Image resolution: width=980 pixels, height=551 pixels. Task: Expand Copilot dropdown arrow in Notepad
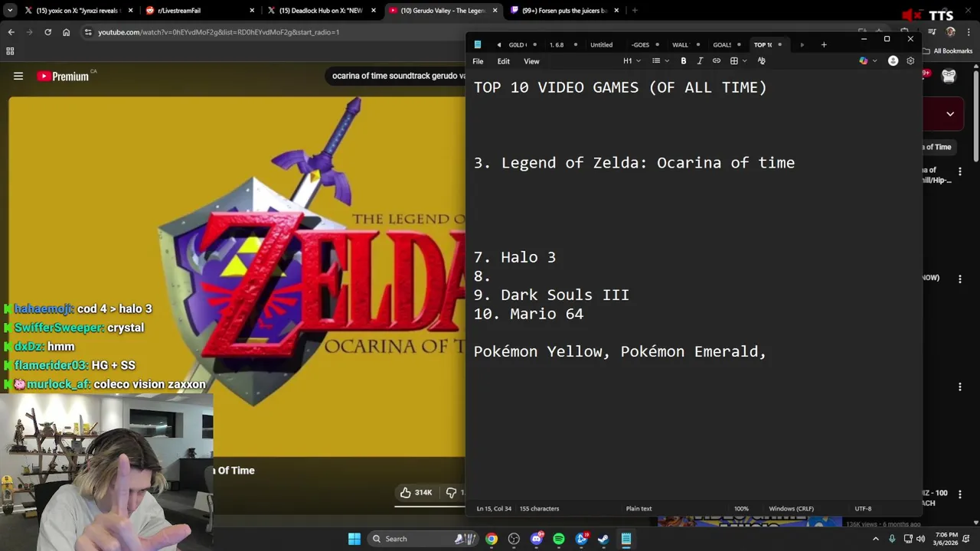click(875, 60)
